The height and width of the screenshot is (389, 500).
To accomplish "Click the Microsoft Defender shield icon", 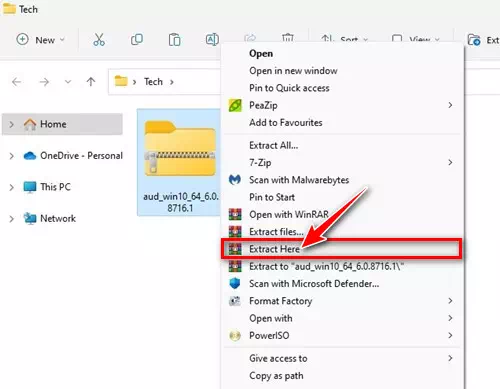I will click(x=235, y=284).
